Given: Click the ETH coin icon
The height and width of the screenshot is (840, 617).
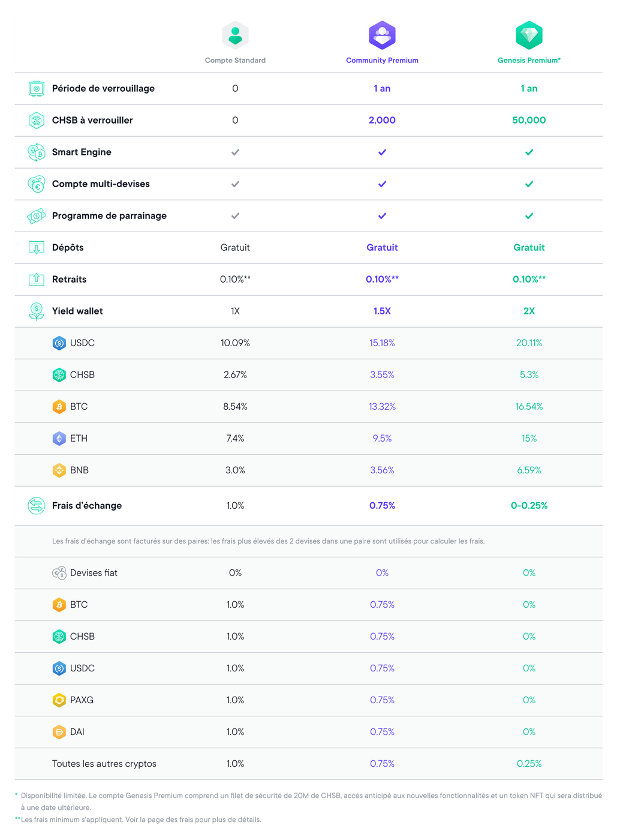Looking at the screenshot, I should pos(59,439).
